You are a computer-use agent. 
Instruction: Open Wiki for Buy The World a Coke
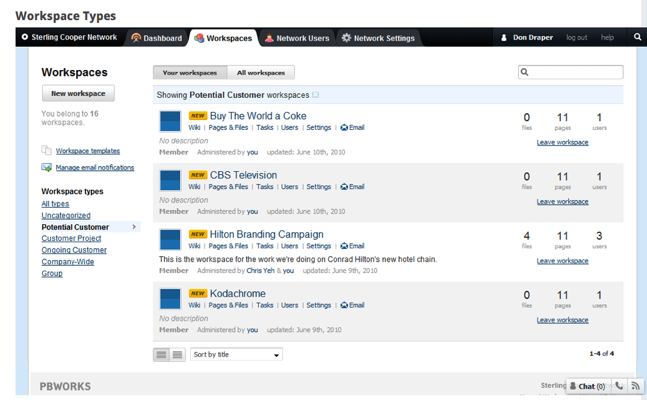tap(194, 128)
